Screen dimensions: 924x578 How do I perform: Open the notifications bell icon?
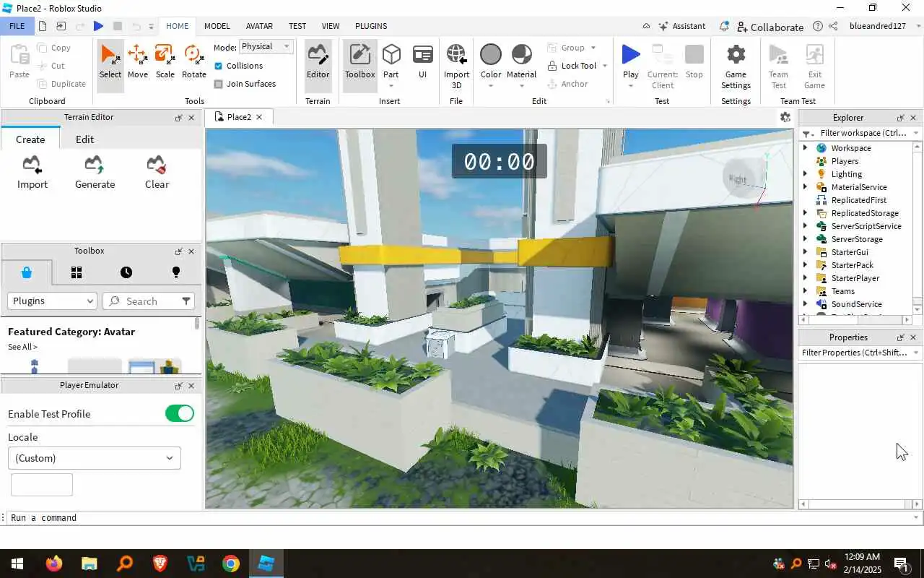[724, 26]
